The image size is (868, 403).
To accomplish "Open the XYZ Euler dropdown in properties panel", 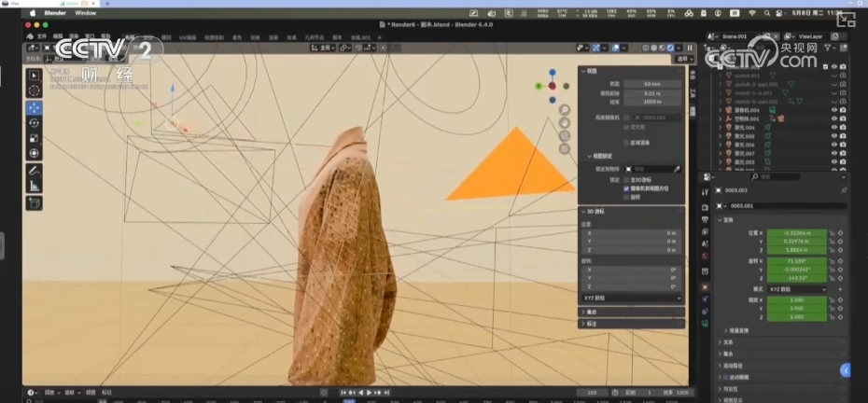I will click(798, 289).
